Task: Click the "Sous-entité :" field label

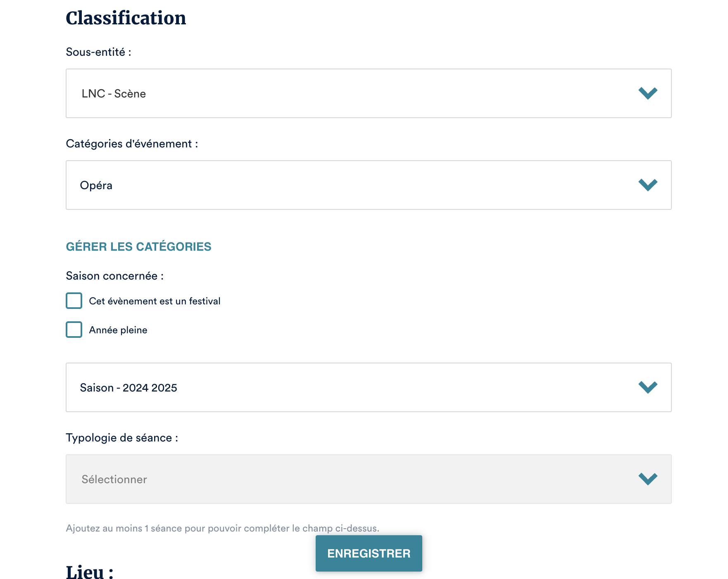Action: click(x=98, y=52)
